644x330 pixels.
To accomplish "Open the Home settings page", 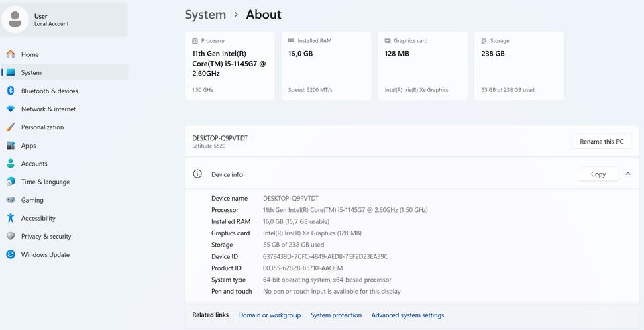I will (65, 54).
